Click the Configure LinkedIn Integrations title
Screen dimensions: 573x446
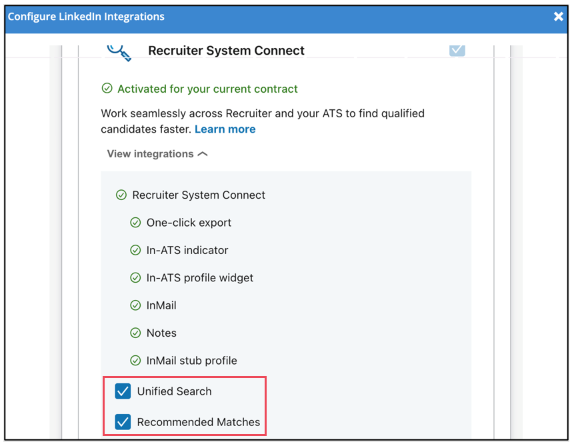(x=86, y=16)
